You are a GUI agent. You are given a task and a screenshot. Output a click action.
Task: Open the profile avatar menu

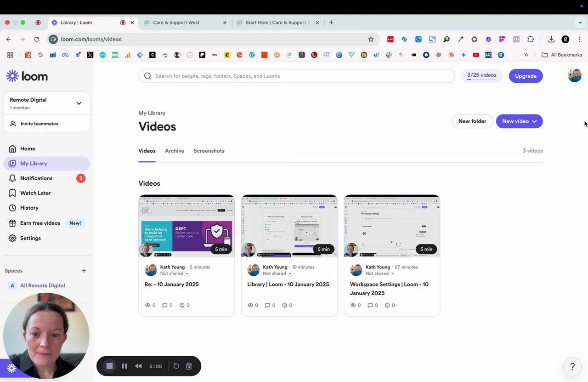coord(574,75)
